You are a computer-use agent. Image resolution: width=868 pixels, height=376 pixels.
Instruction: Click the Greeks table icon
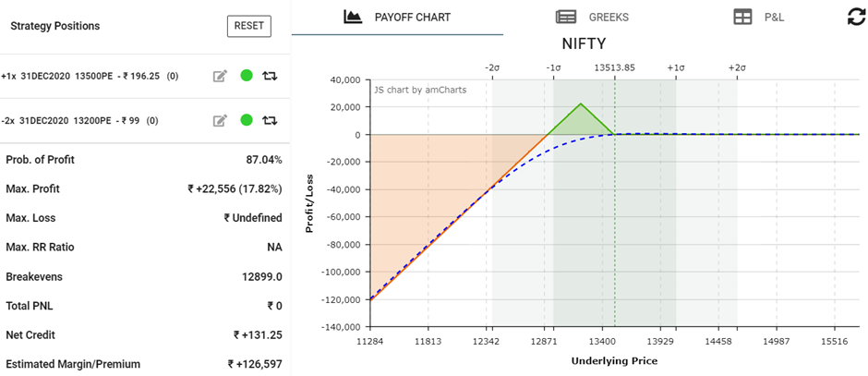[566, 18]
